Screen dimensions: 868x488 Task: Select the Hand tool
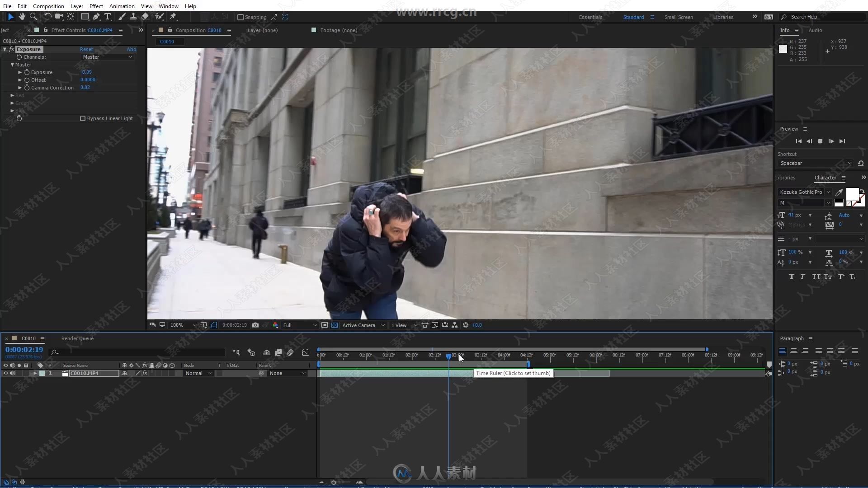point(22,17)
